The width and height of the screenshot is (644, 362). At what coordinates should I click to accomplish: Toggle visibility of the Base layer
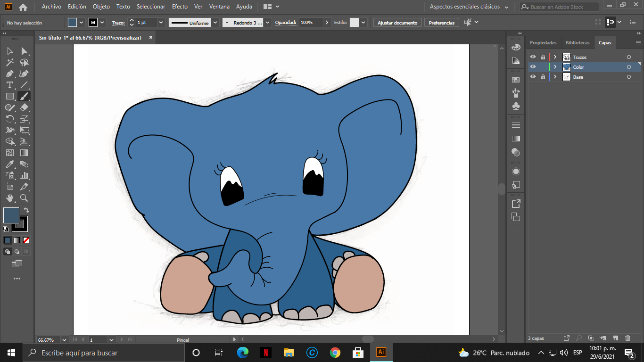pos(533,77)
